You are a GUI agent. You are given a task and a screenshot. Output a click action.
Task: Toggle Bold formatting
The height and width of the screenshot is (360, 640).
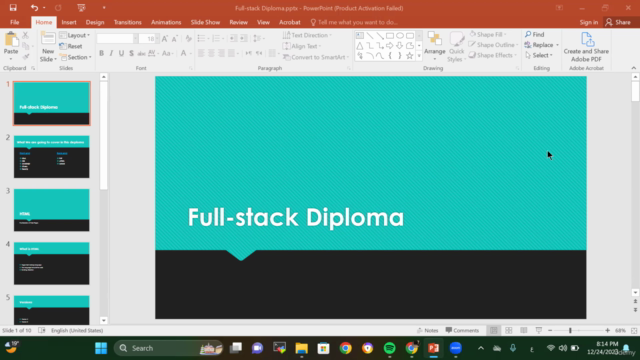[101, 53]
